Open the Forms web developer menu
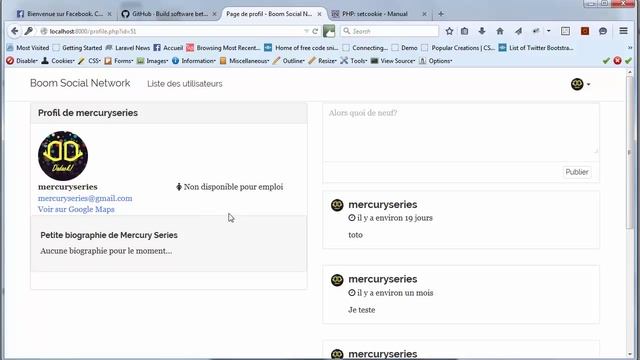 click(x=119, y=61)
